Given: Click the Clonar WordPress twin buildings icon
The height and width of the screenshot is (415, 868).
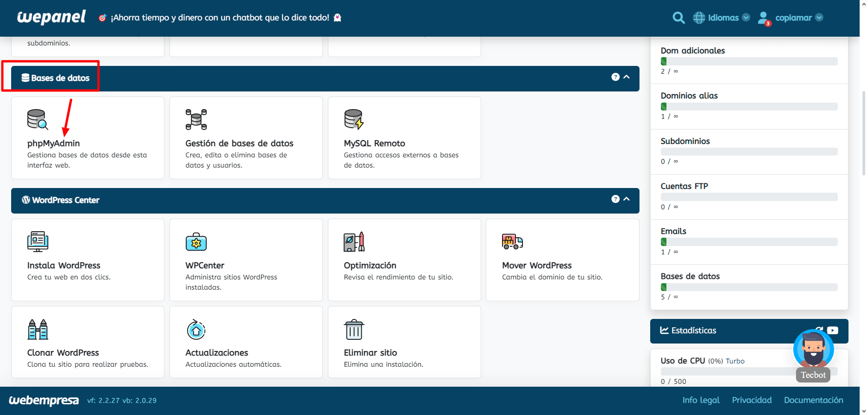Looking at the screenshot, I should pyautogui.click(x=38, y=329).
